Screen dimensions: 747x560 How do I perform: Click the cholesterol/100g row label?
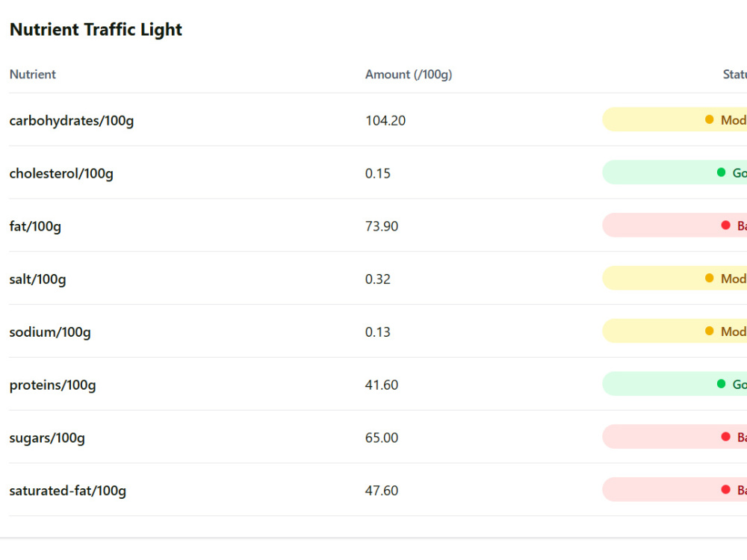click(x=61, y=174)
